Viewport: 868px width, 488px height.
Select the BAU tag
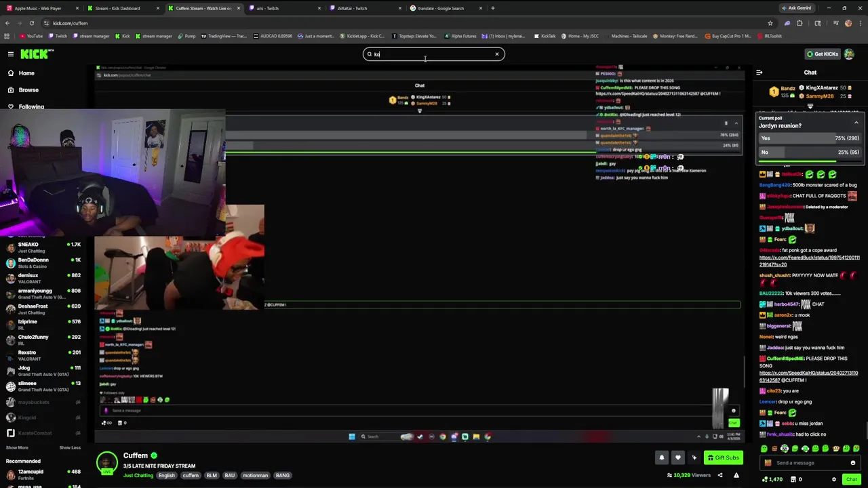click(x=230, y=476)
